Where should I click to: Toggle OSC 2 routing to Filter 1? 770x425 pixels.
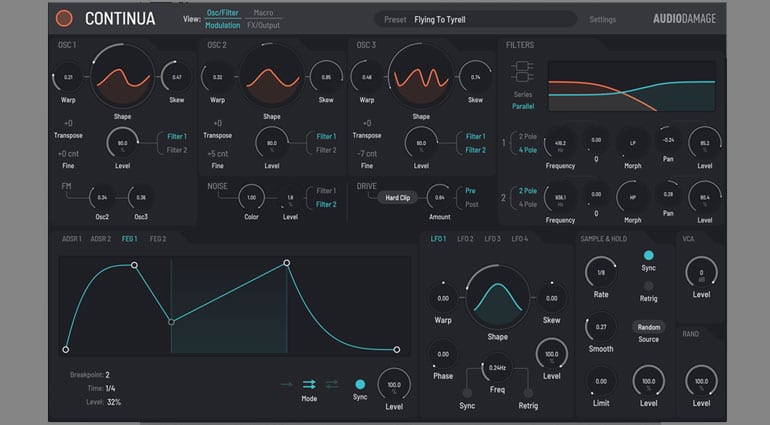click(326, 137)
